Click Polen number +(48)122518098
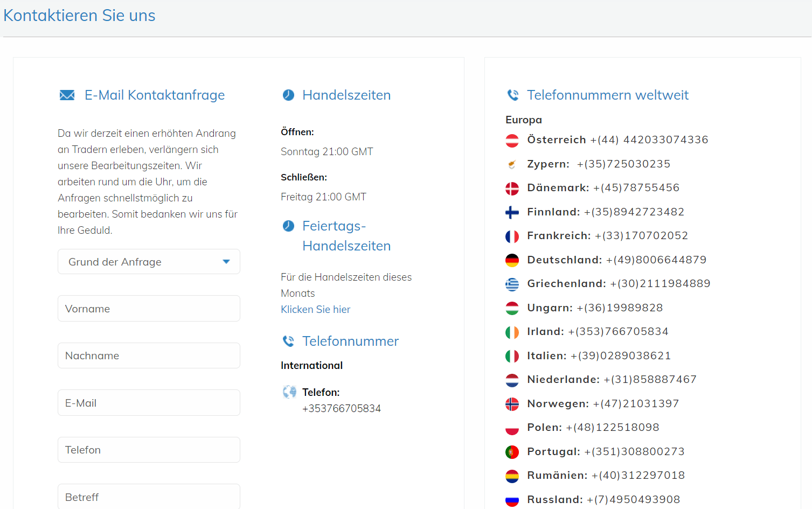 click(x=613, y=427)
